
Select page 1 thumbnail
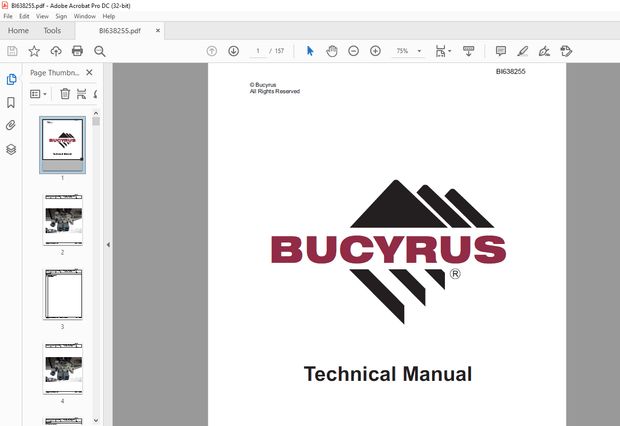pos(62,145)
